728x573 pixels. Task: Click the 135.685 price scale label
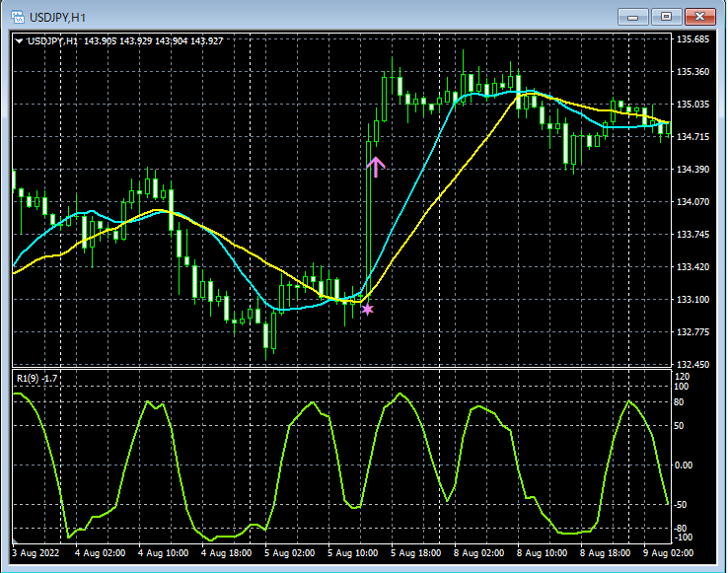692,39
